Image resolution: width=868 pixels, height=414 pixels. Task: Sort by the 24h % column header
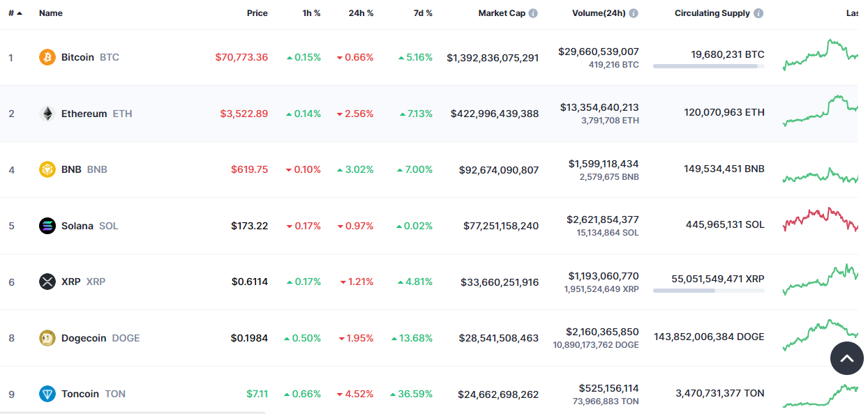361,13
